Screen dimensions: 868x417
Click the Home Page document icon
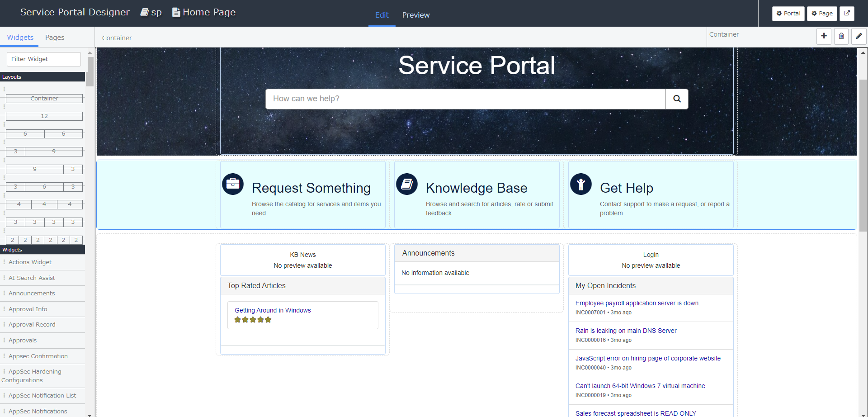coord(175,12)
